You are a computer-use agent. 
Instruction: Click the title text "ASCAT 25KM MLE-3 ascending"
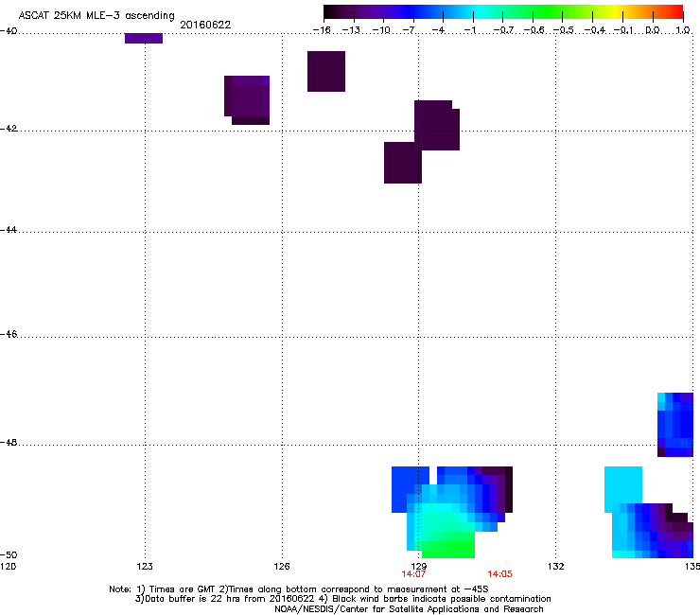[x=96, y=15]
